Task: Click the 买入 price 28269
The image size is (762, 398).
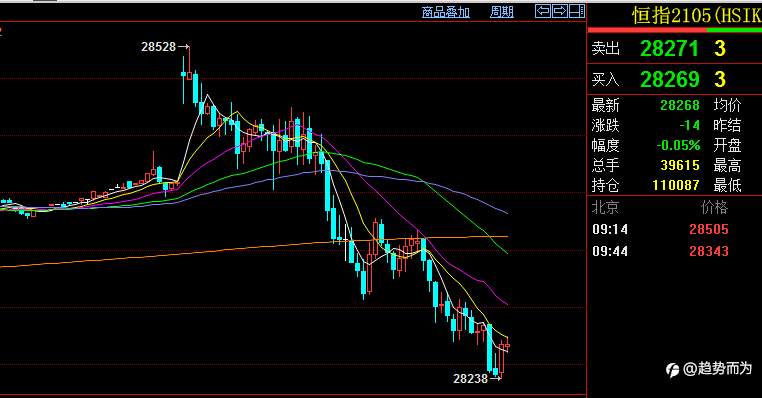Action: (x=670, y=79)
